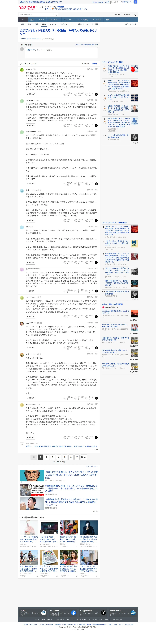The image size is (156, 644).
Task: Share jev's comment via X icon
Action: point(96,184)
